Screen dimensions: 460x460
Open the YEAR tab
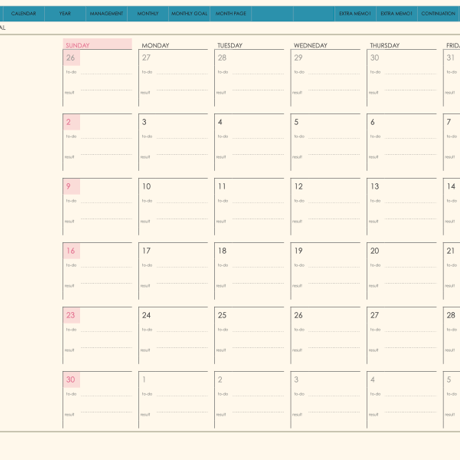tap(65, 14)
